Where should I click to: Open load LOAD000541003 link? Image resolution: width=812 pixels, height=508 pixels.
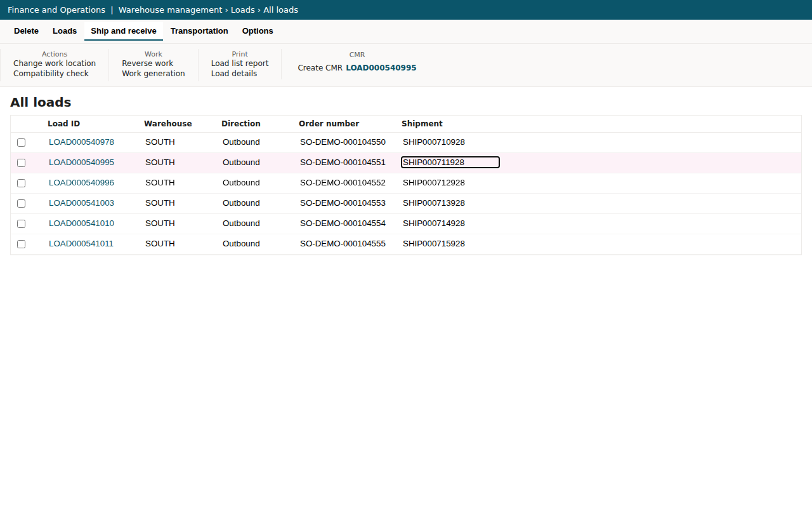[x=81, y=203]
